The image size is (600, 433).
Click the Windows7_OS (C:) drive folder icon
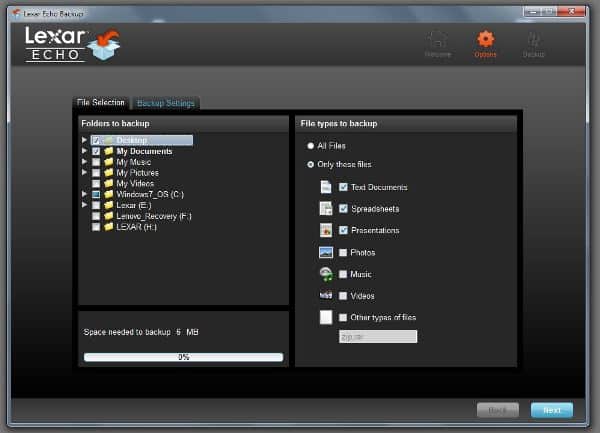(x=109, y=194)
